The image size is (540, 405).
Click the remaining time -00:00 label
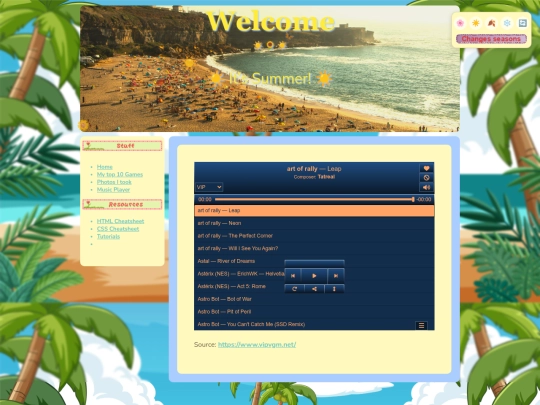click(424, 199)
